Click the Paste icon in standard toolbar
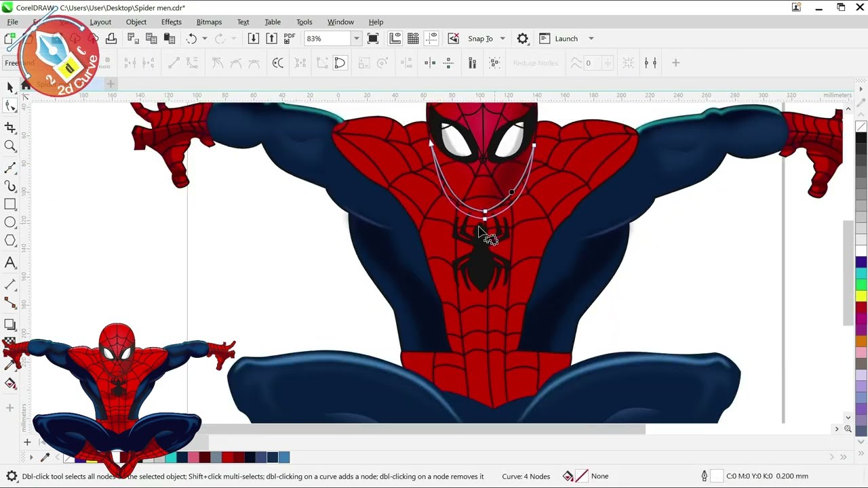 (x=170, y=39)
